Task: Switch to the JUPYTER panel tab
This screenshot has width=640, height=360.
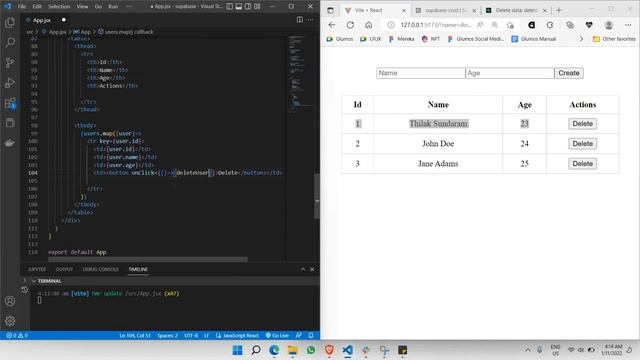Action: pos(37,269)
